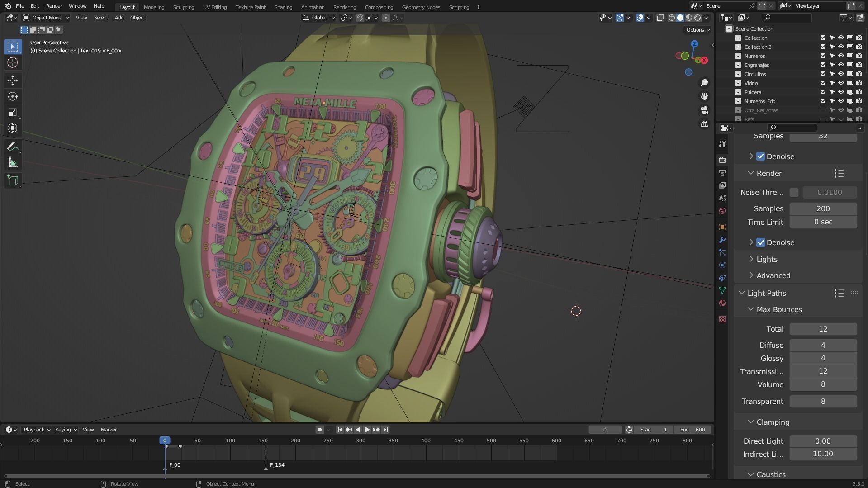The width and height of the screenshot is (868, 488).
Task: Open the Output properties tab
Action: 722,173
